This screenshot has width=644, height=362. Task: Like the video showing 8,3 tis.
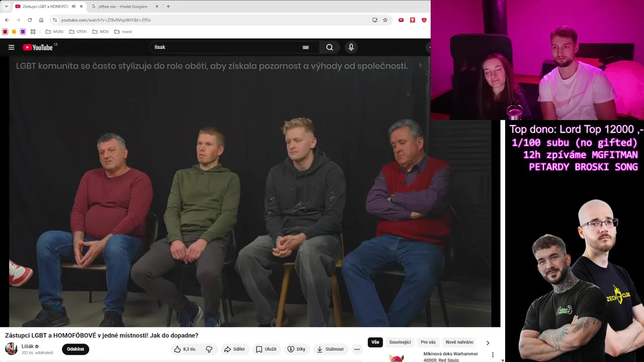185,349
